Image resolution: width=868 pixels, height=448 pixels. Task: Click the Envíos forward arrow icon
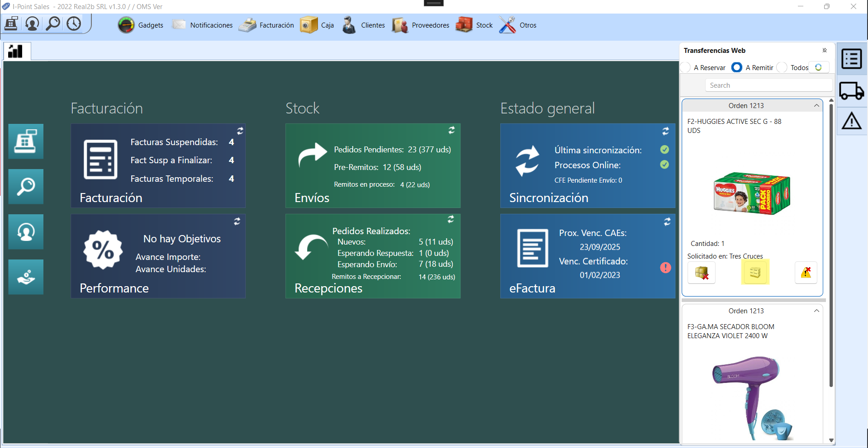tap(313, 155)
